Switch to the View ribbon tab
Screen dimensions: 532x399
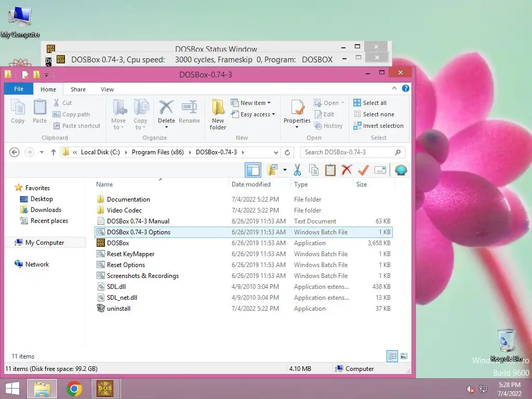(107, 89)
